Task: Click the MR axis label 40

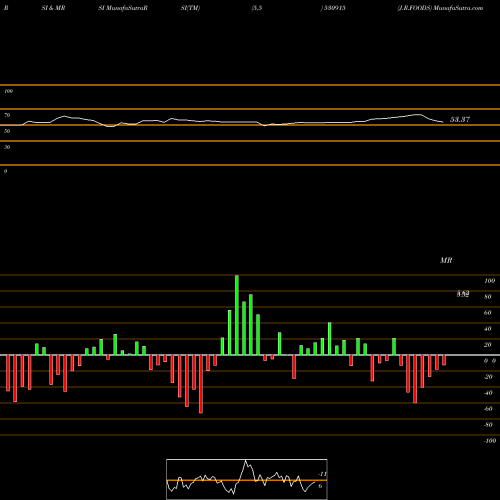Action: tap(488, 329)
